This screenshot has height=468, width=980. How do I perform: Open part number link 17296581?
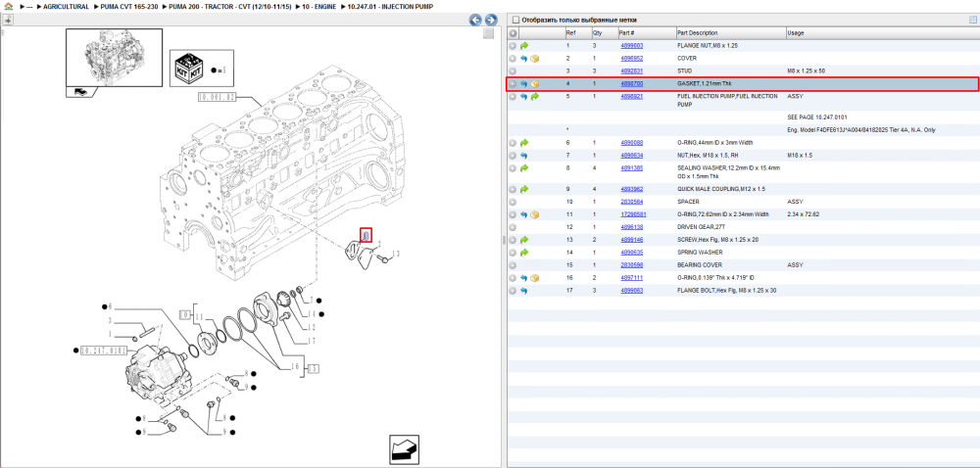coord(633,214)
